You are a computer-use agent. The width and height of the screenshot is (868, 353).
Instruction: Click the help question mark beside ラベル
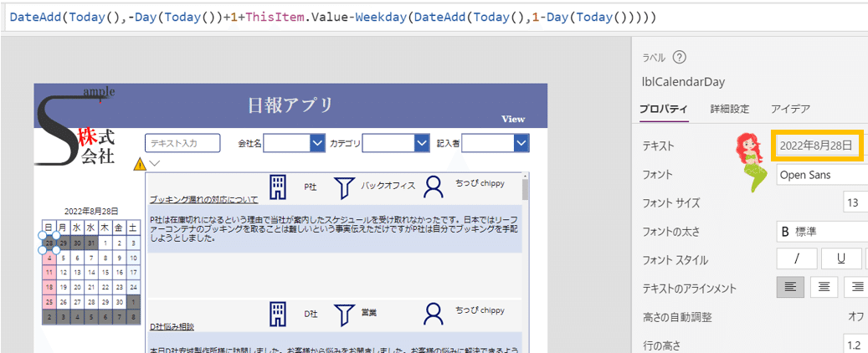coord(679,58)
